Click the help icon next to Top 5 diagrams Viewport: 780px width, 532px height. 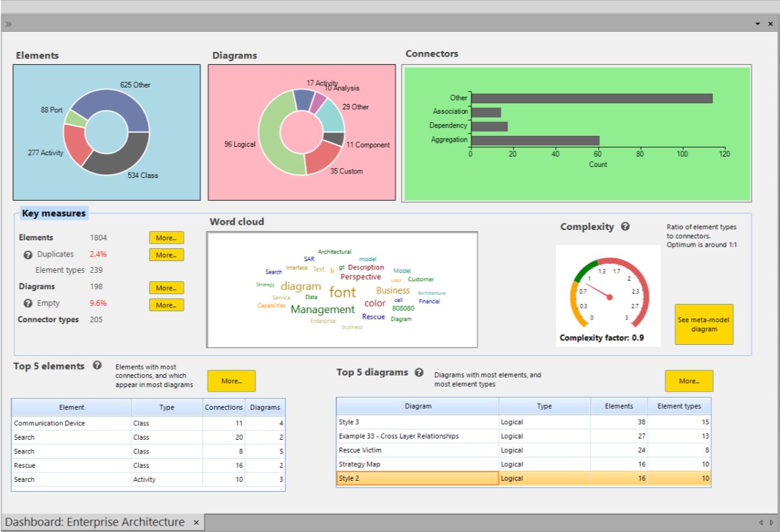point(419,372)
